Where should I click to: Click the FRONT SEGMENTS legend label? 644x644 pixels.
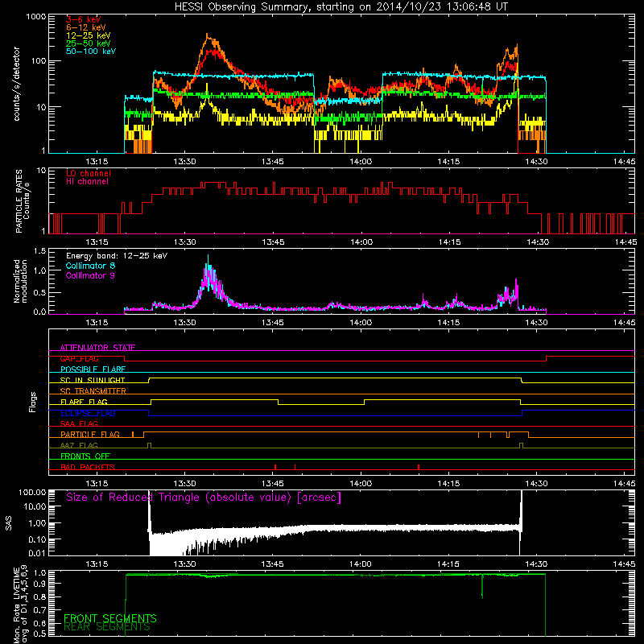click(x=110, y=618)
